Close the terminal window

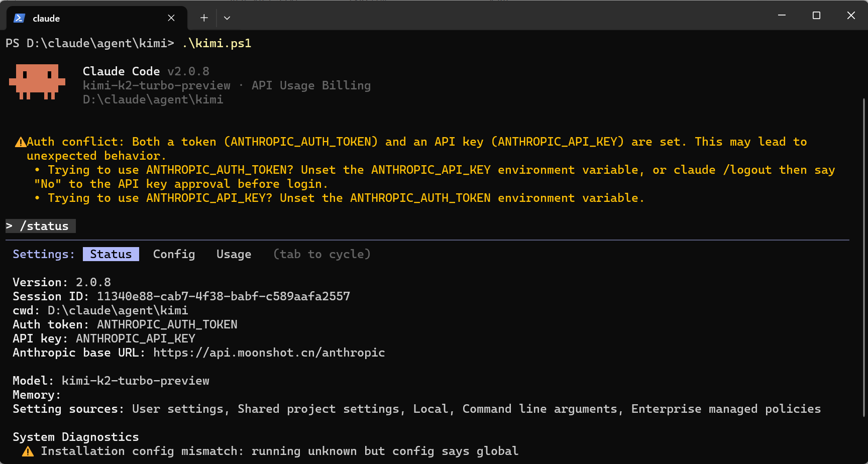(x=851, y=16)
